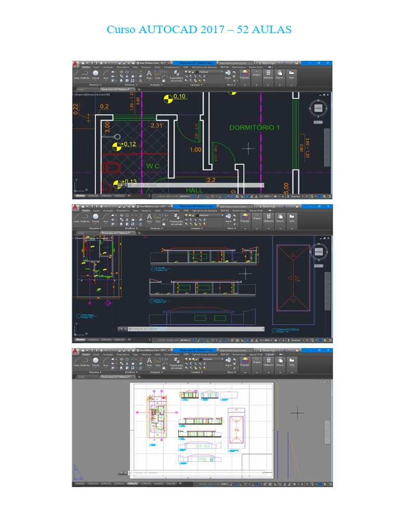Click the W.C. room label in first screenshot
The height and width of the screenshot is (532, 399).
click(x=153, y=166)
